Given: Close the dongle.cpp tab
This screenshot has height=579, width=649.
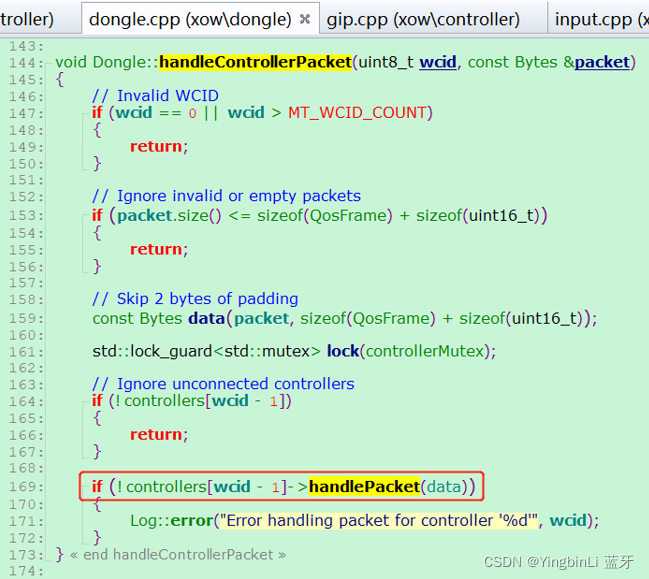Looking at the screenshot, I should pyautogui.click(x=305, y=19).
